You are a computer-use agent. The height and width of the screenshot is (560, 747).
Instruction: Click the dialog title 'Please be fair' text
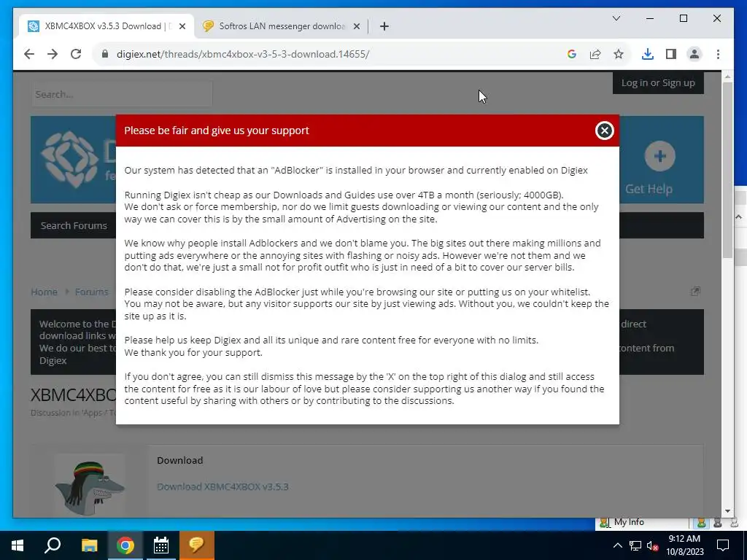click(x=216, y=131)
